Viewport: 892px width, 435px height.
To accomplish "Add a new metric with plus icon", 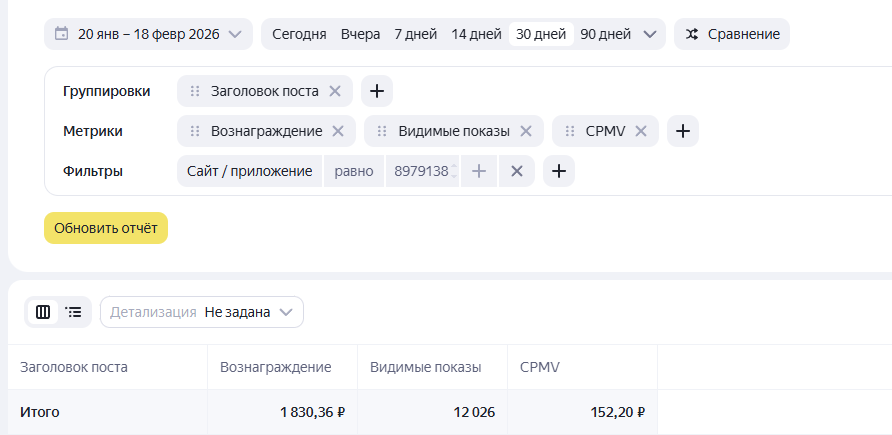I will coord(682,131).
